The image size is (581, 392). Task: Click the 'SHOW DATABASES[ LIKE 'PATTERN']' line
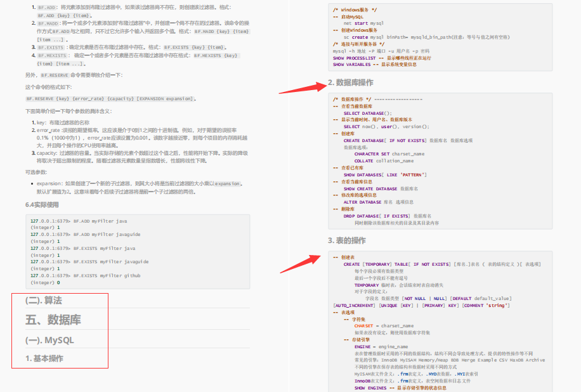(x=385, y=175)
